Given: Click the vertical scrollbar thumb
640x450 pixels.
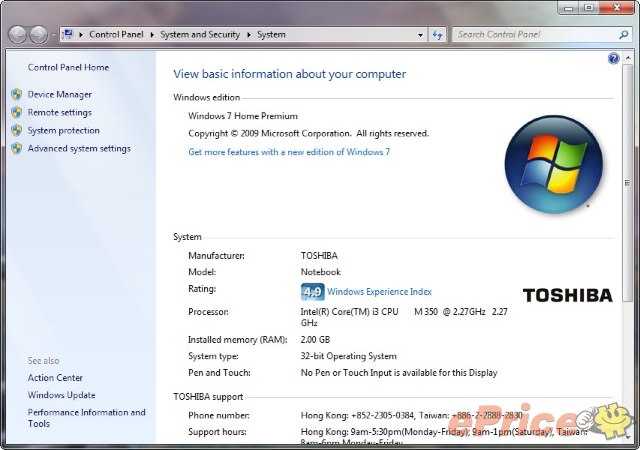Looking at the screenshot, I should (x=627, y=183).
